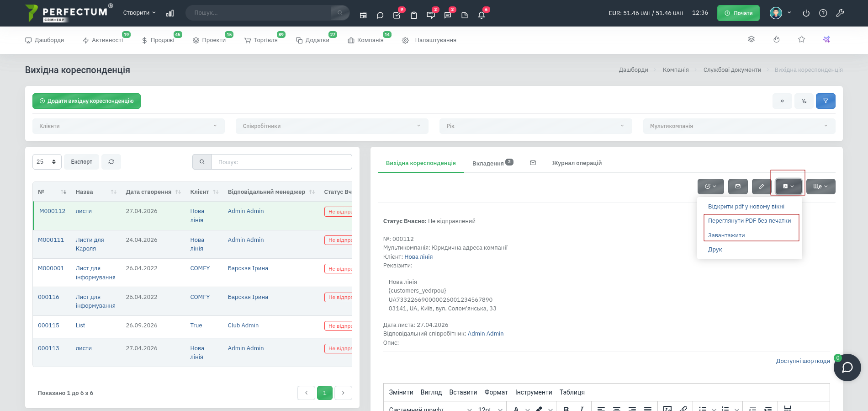This screenshot has height=411, width=868.
Task: Click the layers stack icon
Action: tap(752, 39)
